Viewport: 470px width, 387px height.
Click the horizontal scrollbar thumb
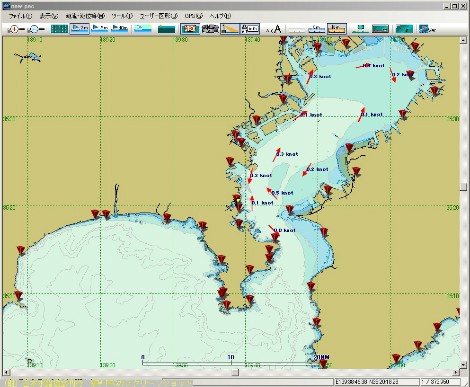coord(235,372)
